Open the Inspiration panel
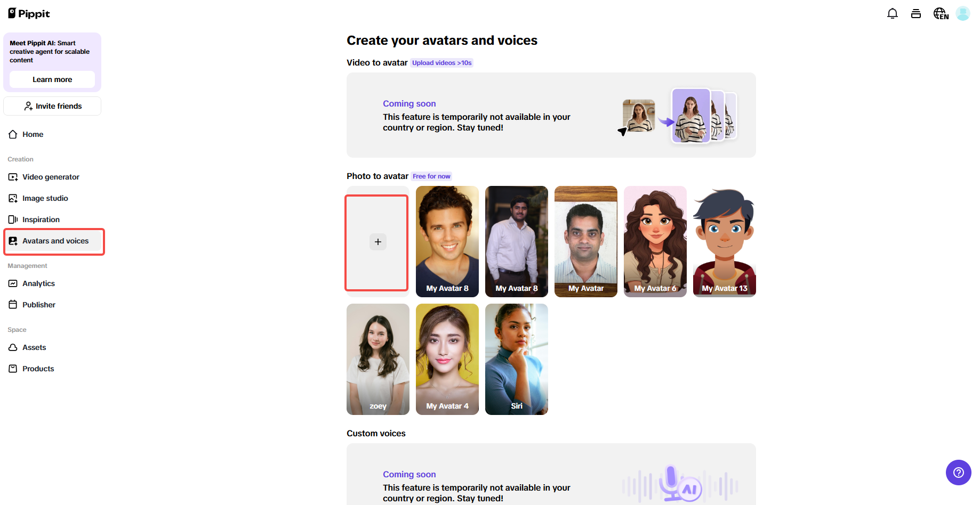 [x=41, y=219]
